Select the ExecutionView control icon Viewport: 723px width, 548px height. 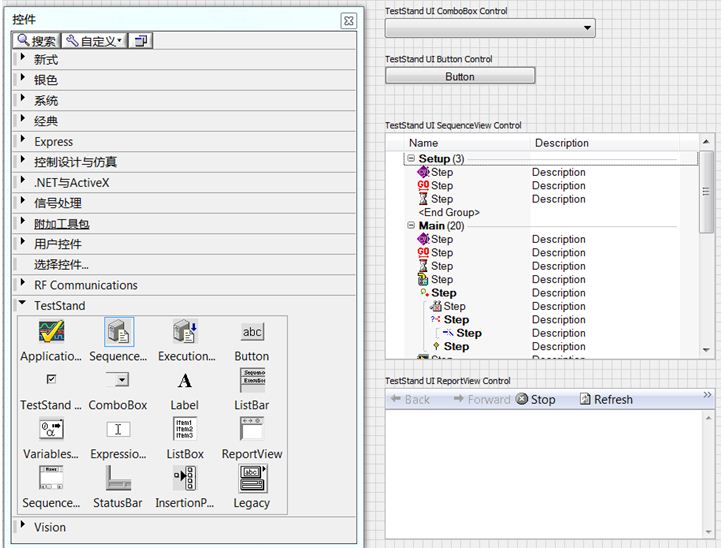click(185, 332)
